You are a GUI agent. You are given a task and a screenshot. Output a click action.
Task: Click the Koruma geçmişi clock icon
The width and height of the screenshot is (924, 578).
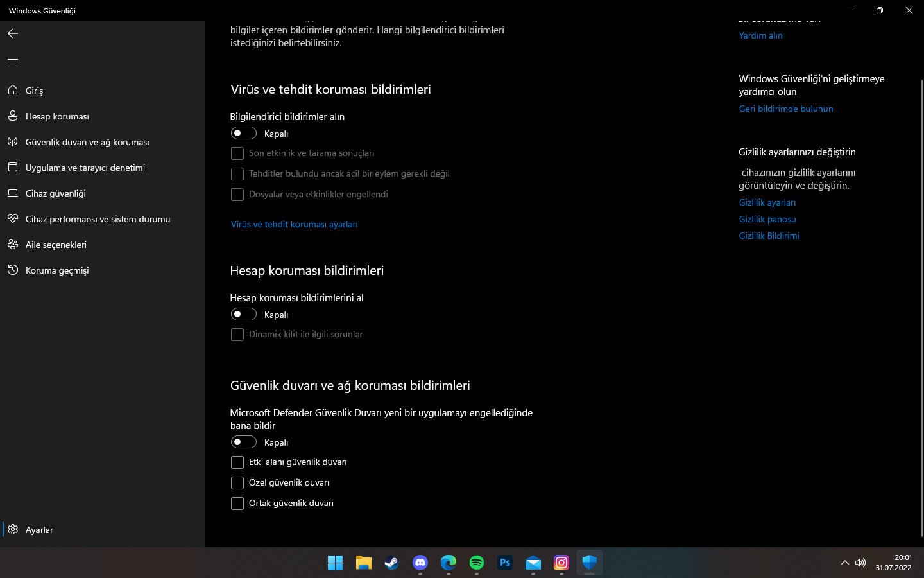click(13, 270)
